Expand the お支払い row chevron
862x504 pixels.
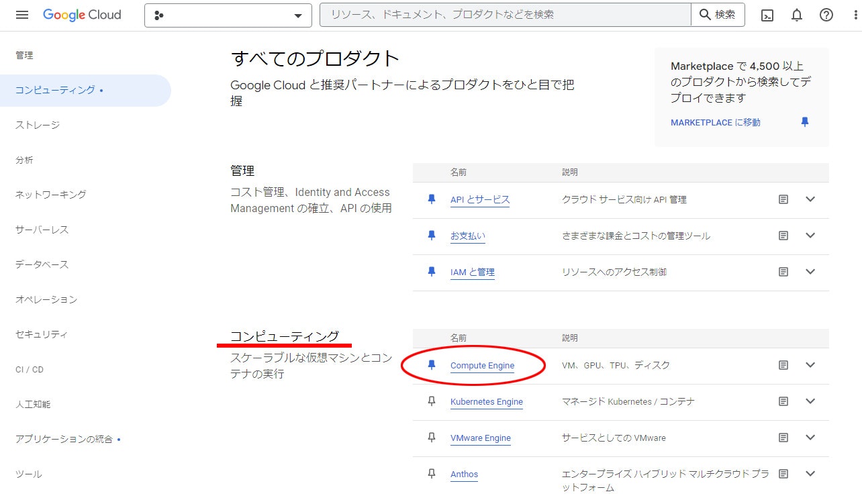(x=810, y=236)
